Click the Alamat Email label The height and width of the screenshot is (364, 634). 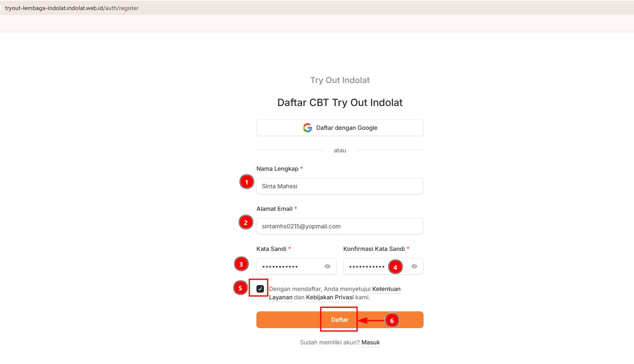274,209
